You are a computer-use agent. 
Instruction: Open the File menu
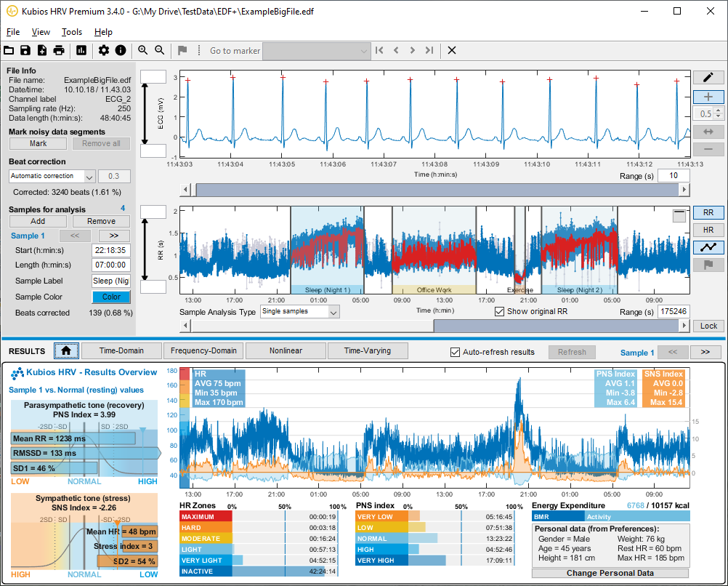[x=13, y=31]
